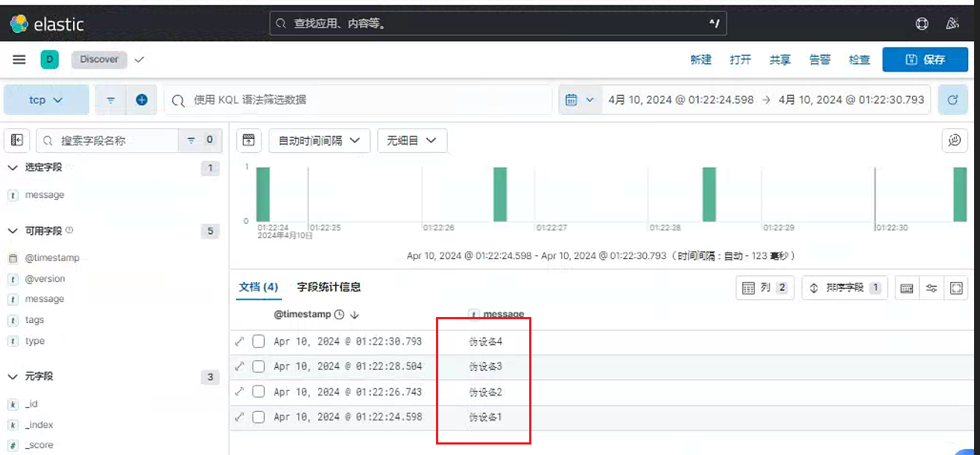Click 新建 in the top menu
The height and width of the screenshot is (455, 980).
(701, 60)
